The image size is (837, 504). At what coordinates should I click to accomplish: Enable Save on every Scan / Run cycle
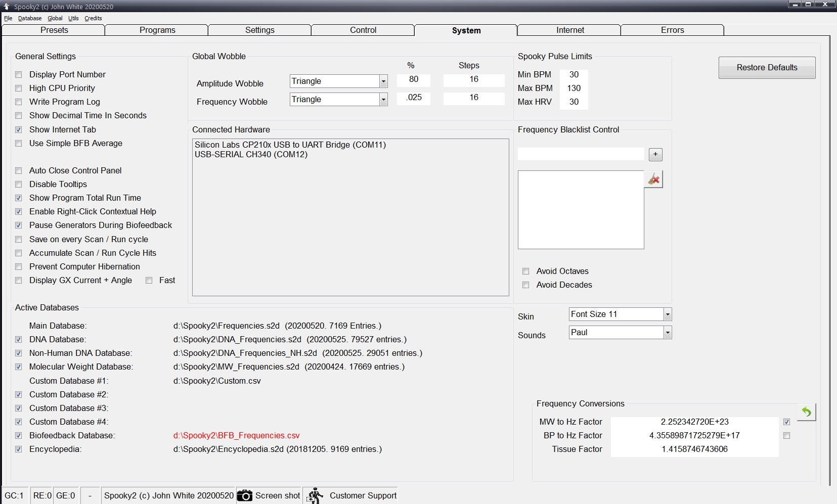(19, 240)
